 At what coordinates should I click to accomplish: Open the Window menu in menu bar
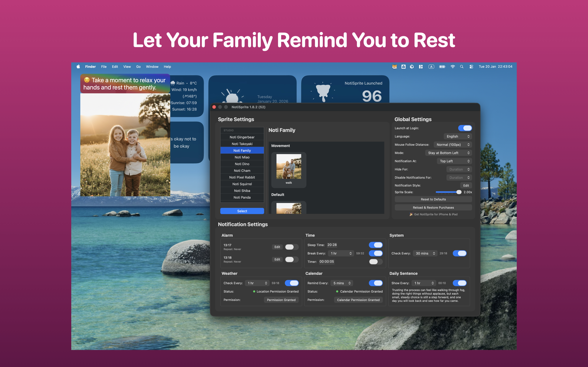[x=152, y=66]
